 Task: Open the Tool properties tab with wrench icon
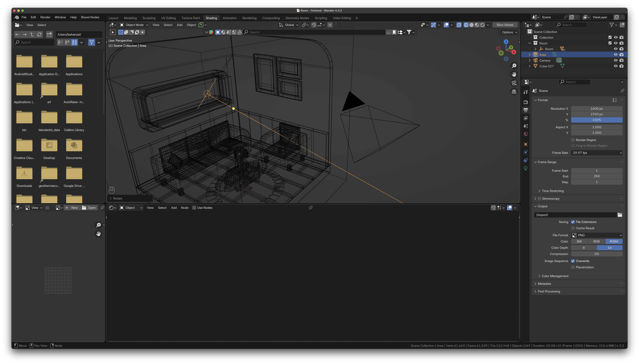[526, 92]
